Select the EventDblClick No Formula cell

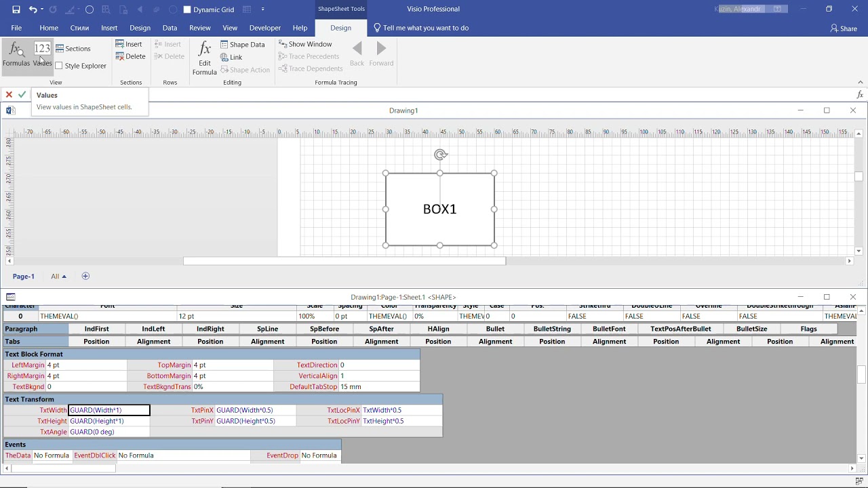(x=184, y=455)
